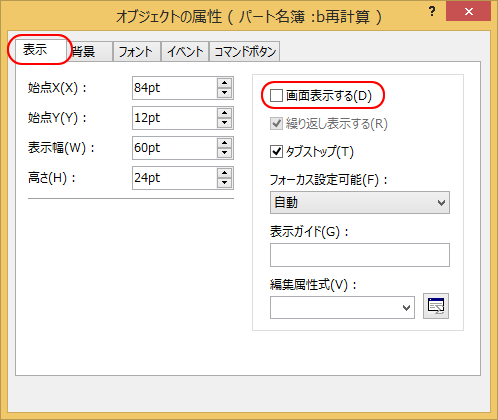Click the help question mark icon
Viewport: 498px width, 420px height.
(x=432, y=12)
